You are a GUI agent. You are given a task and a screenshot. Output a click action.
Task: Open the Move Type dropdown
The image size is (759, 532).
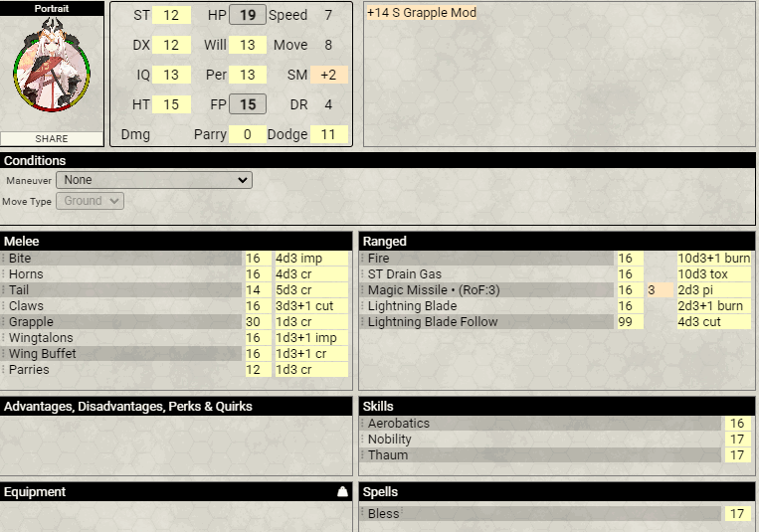91,201
